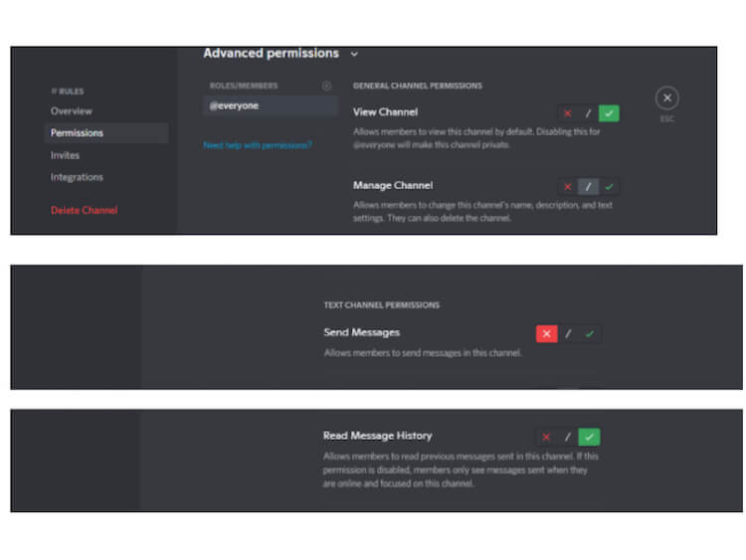Image resolution: width=746 pixels, height=560 pixels.
Task: Deny Manage Channel with the red X
Action: (x=567, y=187)
